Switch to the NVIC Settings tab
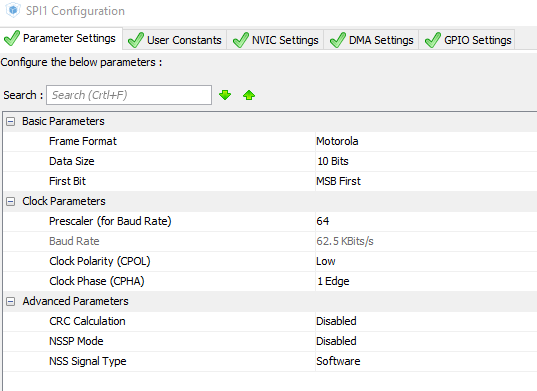The image size is (537, 391). [x=276, y=40]
